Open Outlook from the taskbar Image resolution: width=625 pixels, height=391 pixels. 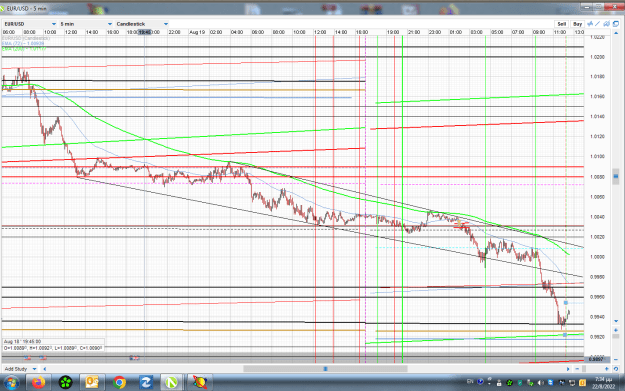point(92,383)
